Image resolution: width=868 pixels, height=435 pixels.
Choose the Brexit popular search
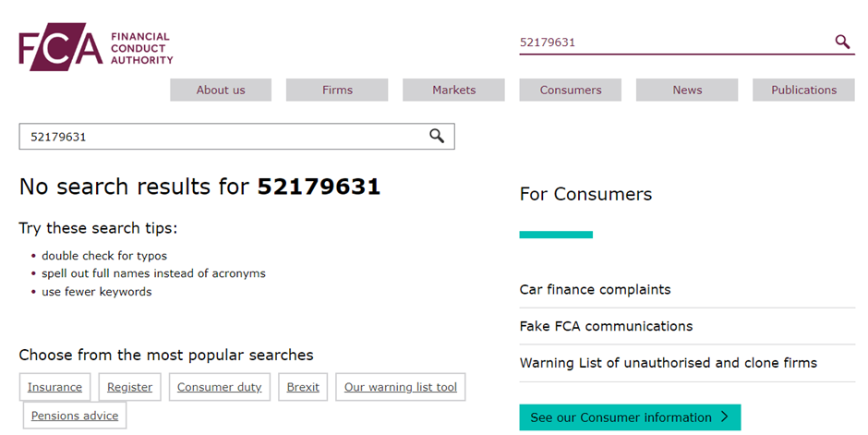303,387
